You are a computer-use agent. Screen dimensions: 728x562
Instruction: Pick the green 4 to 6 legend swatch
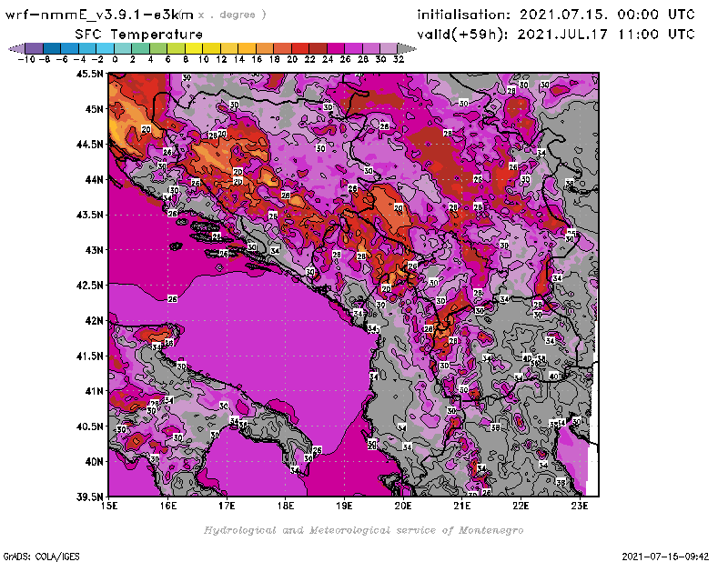[157, 48]
